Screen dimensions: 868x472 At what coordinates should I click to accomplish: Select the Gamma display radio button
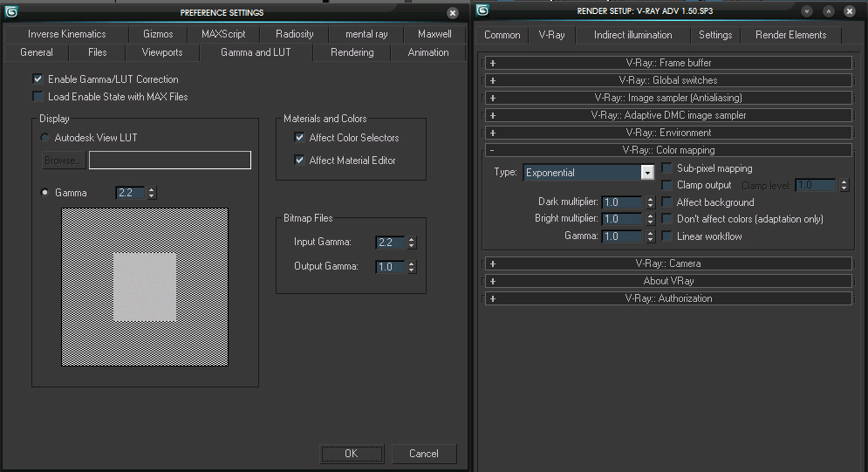tap(44, 193)
